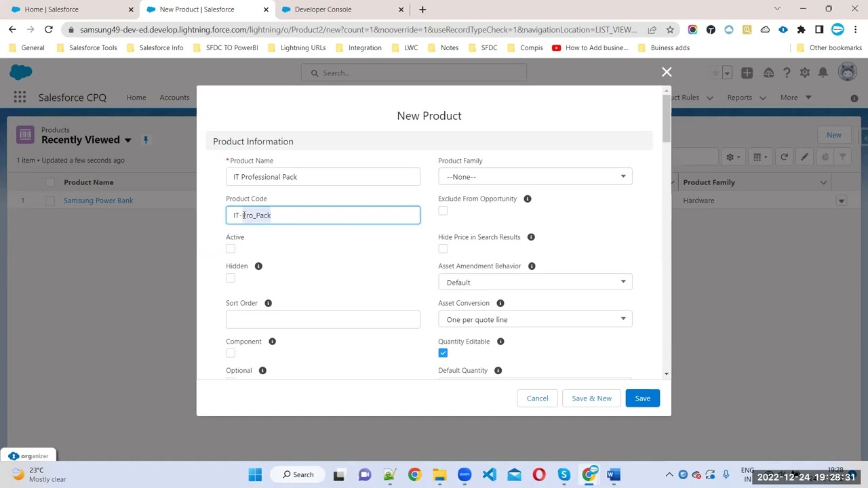Open Product Family column menu
Screen dimensions: 868x488
(823, 182)
